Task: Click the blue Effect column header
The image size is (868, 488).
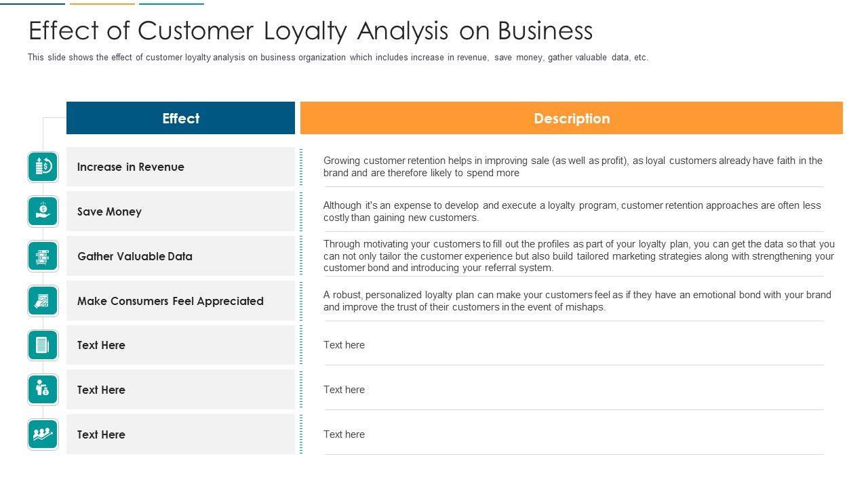Action: pos(180,119)
